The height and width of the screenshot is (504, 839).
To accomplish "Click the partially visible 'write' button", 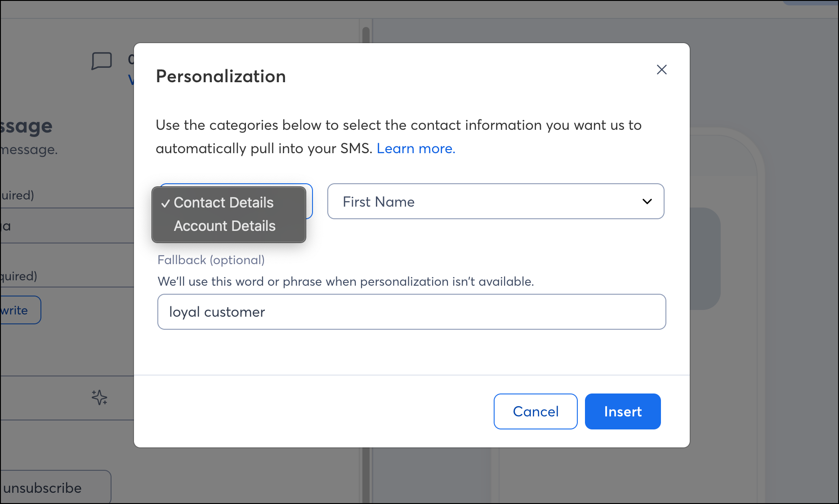I will coord(18,310).
